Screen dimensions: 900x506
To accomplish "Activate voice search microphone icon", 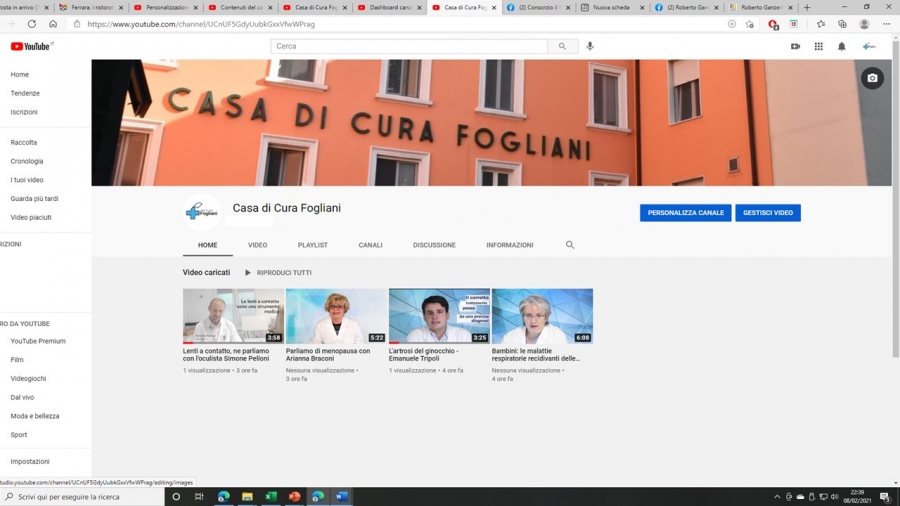I will [x=590, y=46].
